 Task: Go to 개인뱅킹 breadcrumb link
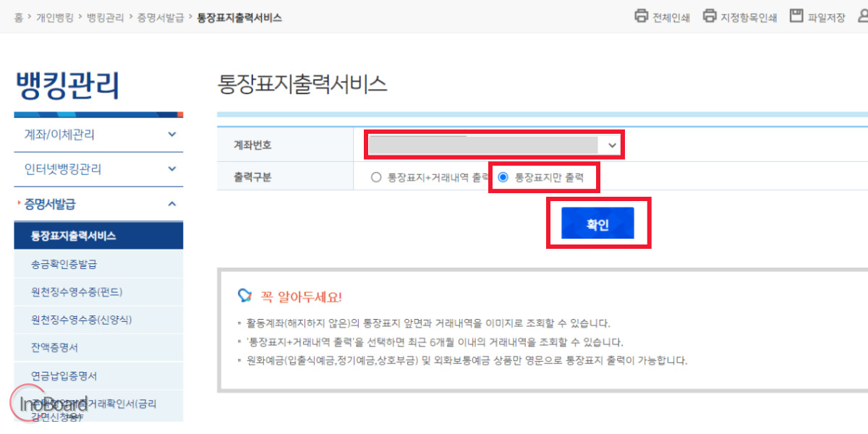coord(55,17)
